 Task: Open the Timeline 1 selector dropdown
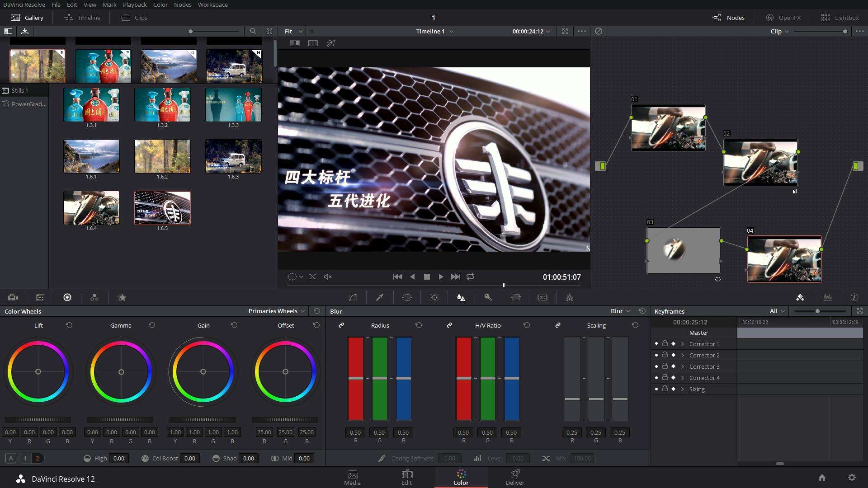click(434, 31)
